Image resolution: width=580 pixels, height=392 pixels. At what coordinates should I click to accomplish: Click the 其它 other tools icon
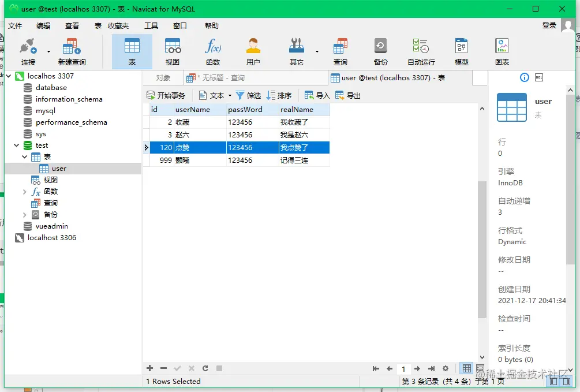tap(296, 52)
